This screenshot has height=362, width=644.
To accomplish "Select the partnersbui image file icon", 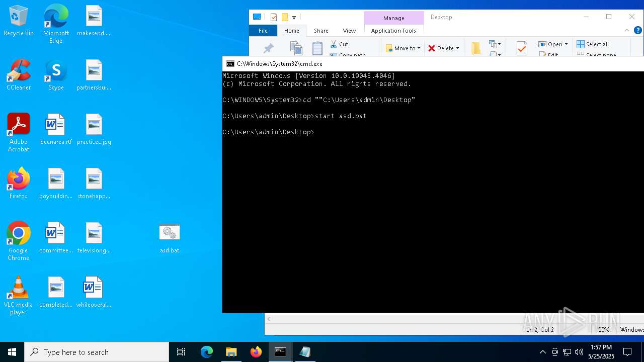I will (94, 75).
